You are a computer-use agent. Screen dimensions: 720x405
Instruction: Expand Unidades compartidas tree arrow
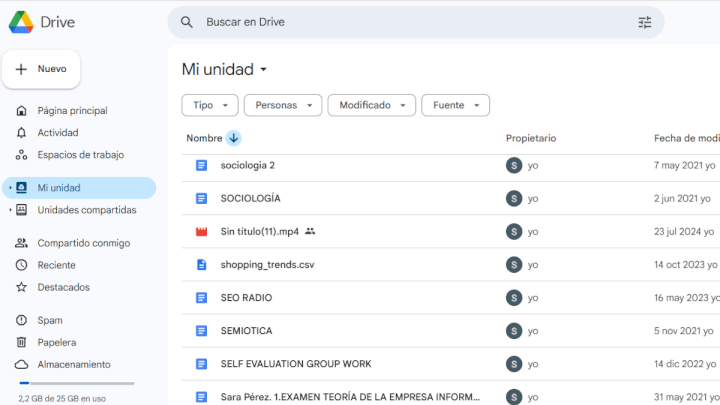click(10, 210)
